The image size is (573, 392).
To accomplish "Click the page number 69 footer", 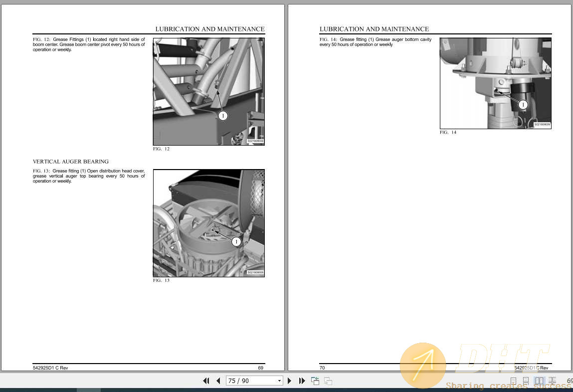I will (260, 368).
